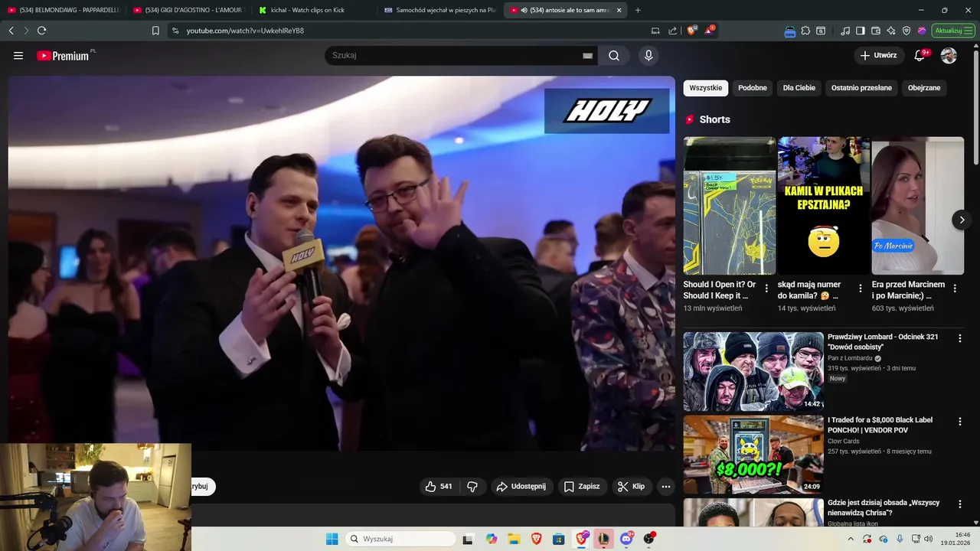Open options for 'Should I Open it?' short
Screen dimensions: 980x551
tap(766, 289)
